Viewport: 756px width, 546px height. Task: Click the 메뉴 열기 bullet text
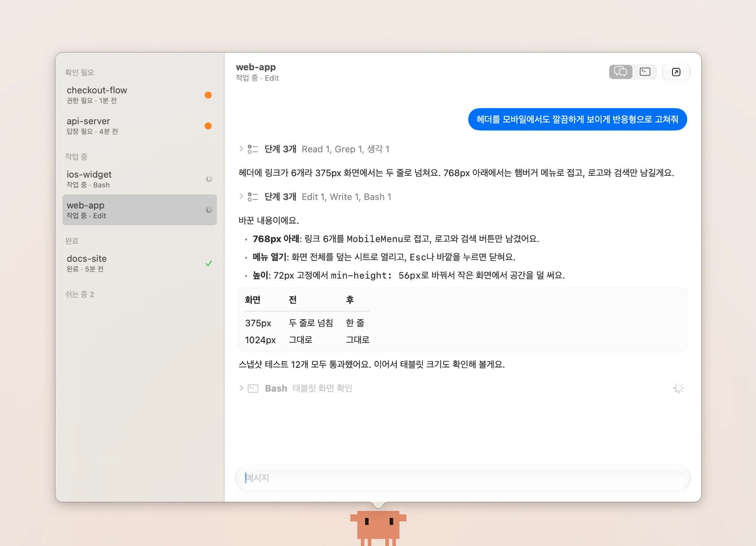tap(384, 257)
